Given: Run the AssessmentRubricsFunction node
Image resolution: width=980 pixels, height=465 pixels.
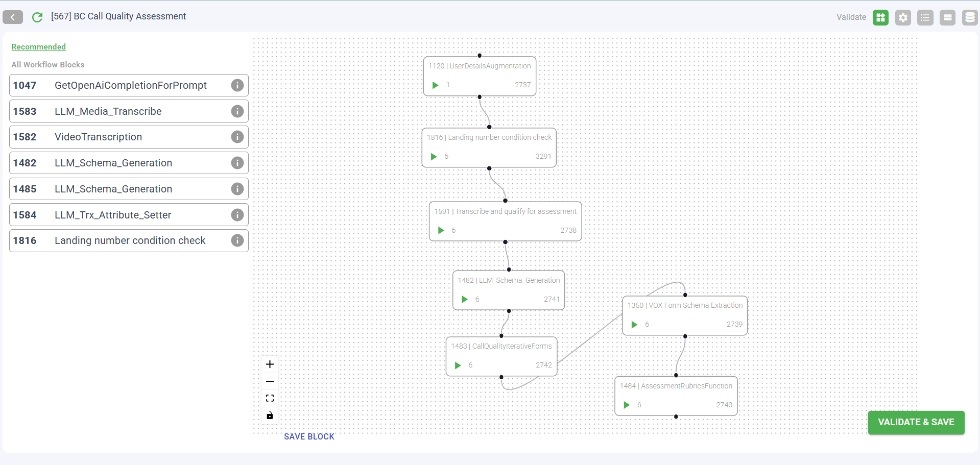Looking at the screenshot, I should point(627,405).
